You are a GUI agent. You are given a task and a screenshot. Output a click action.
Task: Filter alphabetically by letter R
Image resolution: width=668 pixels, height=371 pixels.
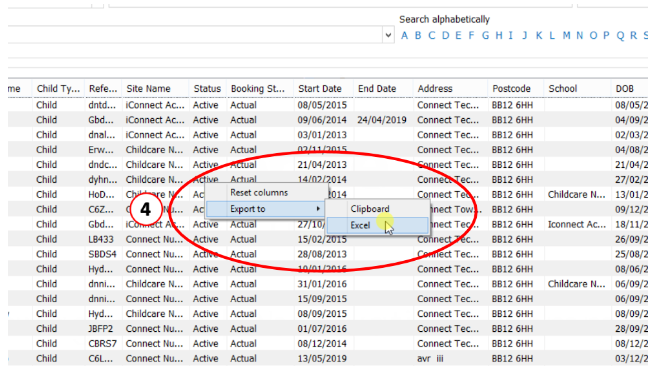(633, 35)
